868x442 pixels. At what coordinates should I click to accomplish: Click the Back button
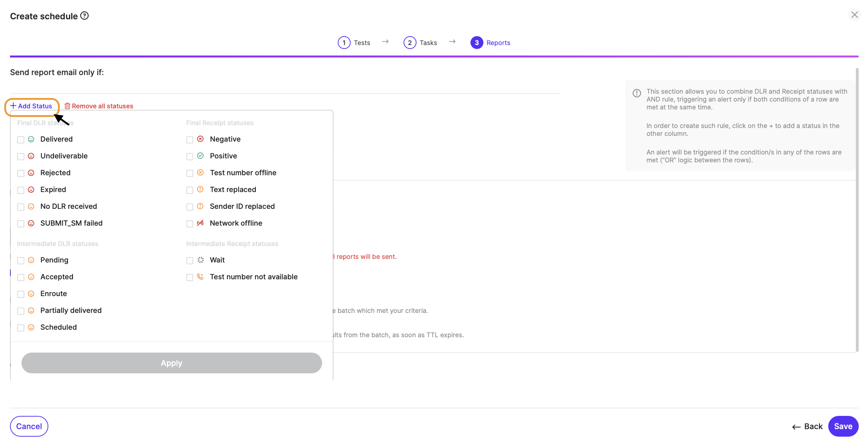[x=807, y=426]
